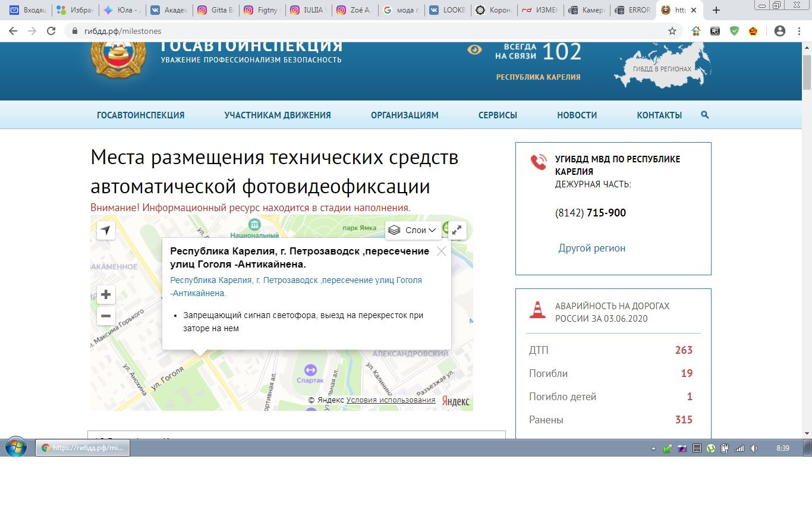812x528 pixels.
Task: Open Яндекс Условия использования link
Action: [x=391, y=400]
